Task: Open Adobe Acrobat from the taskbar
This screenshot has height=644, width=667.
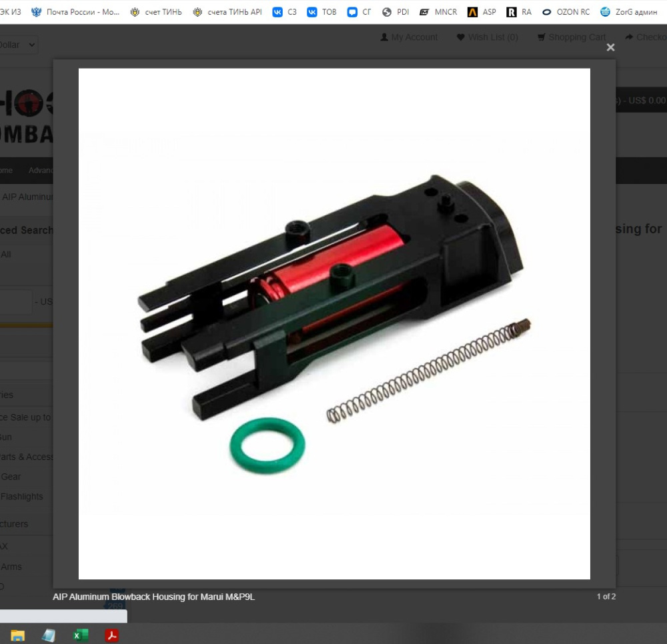Action: coord(112,635)
